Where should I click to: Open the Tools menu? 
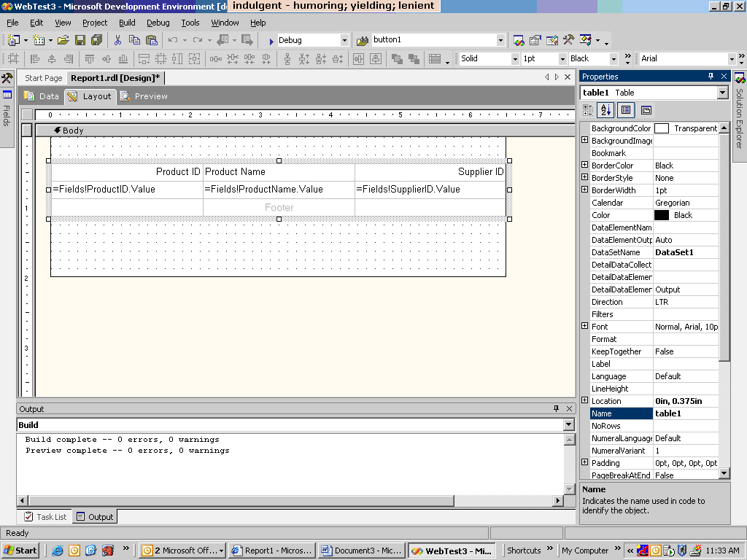click(190, 23)
